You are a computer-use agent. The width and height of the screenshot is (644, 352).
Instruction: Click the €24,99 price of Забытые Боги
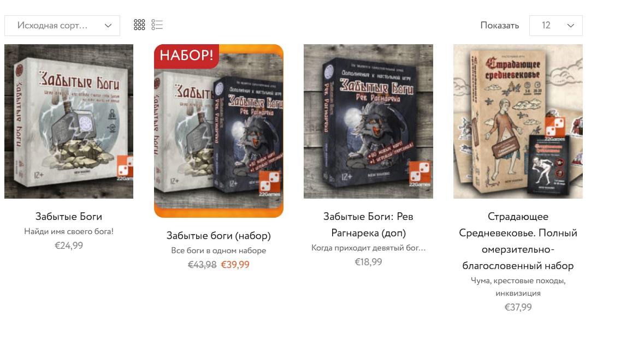69,246
